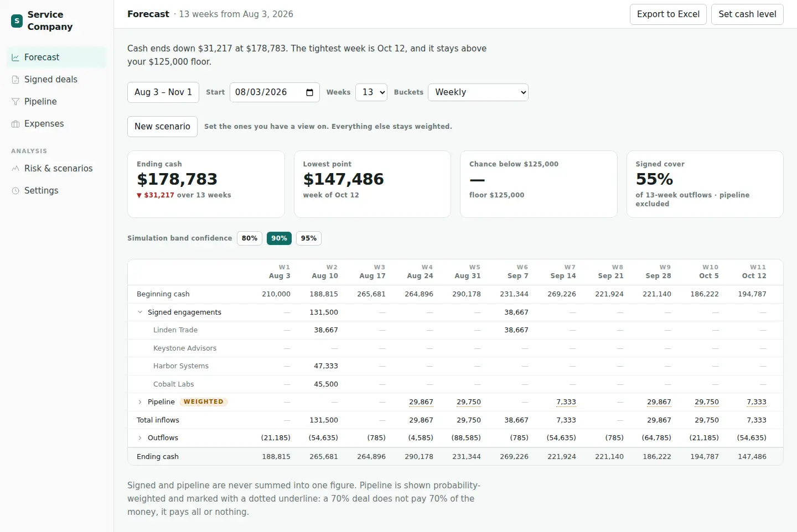Image resolution: width=797 pixels, height=532 pixels.
Task: Open Expenses page from sidebar
Action: 56,124
